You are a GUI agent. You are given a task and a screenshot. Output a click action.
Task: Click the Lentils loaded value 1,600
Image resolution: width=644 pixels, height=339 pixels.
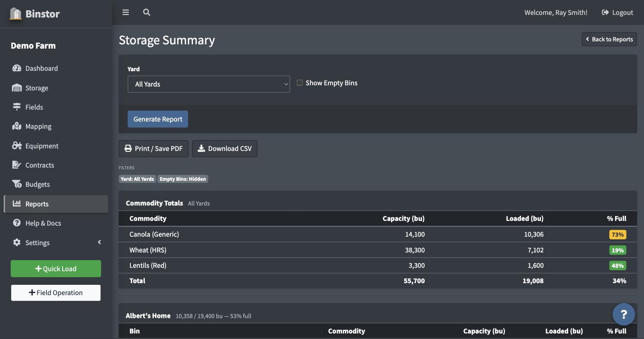coord(535,265)
